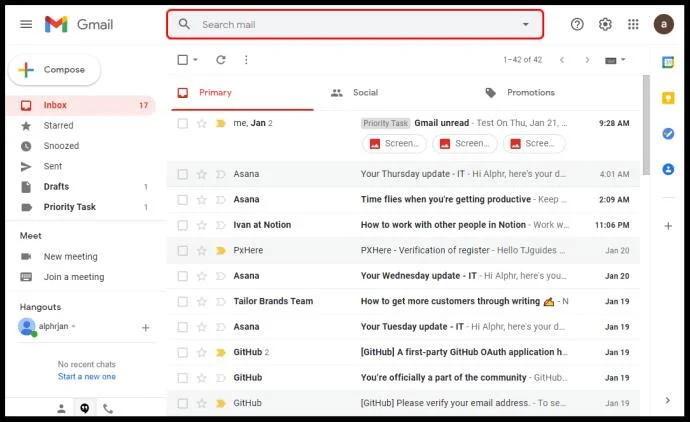Star the Tailor Brands Team email
The width and height of the screenshot is (690, 422).
tap(202, 301)
